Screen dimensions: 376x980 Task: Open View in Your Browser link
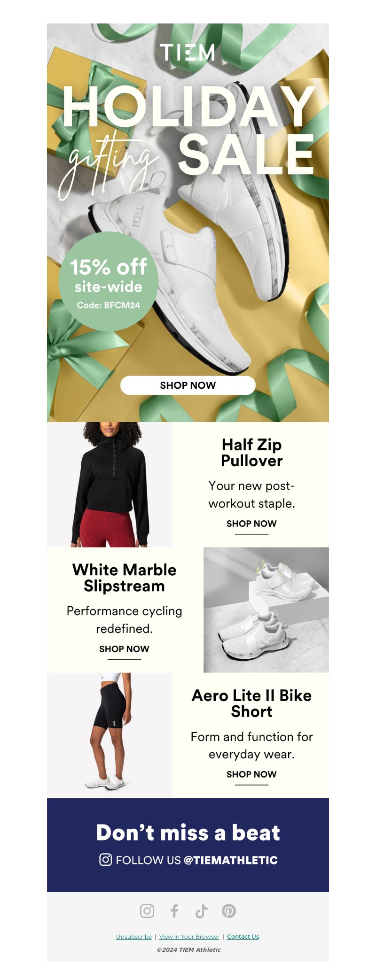(189, 936)
